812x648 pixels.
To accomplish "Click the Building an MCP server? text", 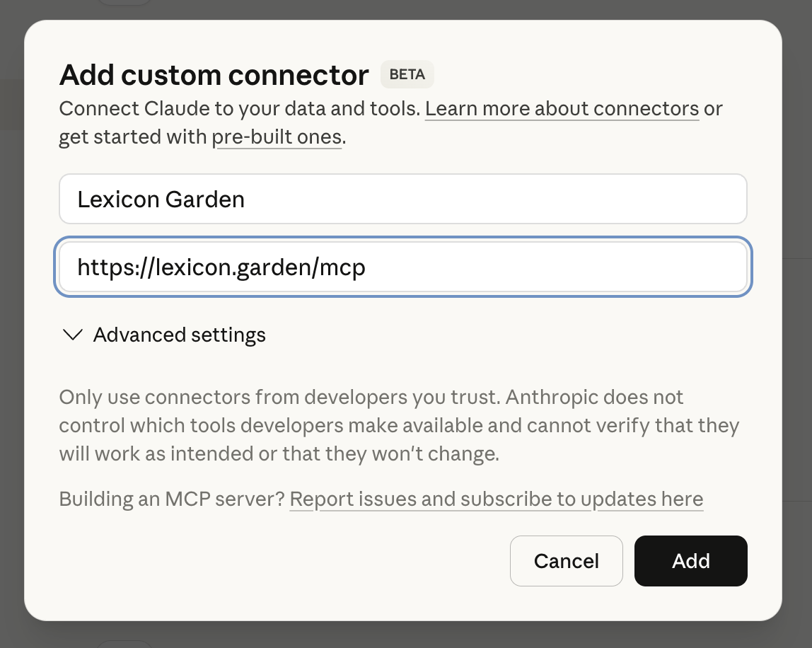I will 173,499.
